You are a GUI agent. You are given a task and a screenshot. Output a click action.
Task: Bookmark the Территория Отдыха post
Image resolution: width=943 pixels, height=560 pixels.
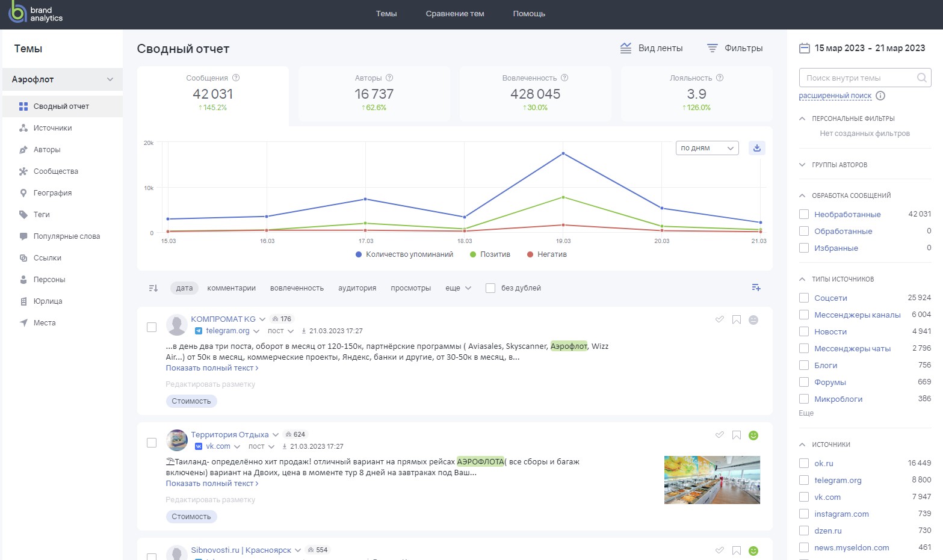[x=737, y=435]
